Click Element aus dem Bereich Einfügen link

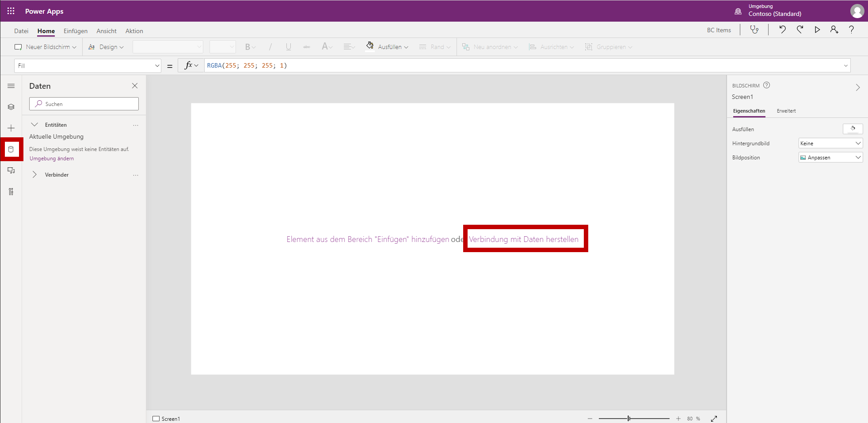368,239
